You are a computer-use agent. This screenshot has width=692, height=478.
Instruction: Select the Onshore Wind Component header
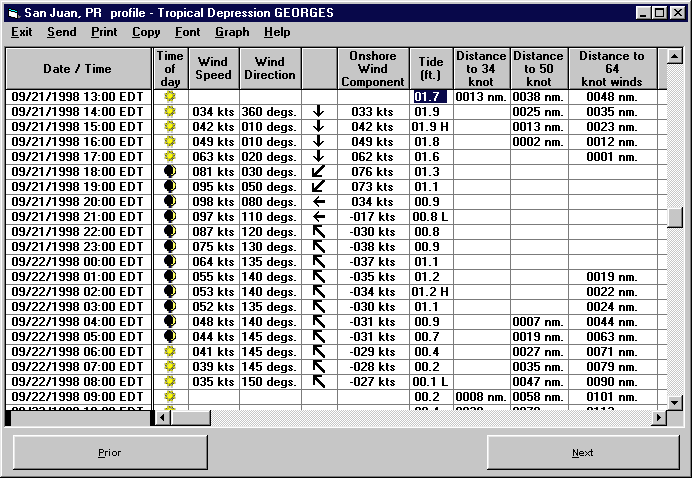click(373, 69)
